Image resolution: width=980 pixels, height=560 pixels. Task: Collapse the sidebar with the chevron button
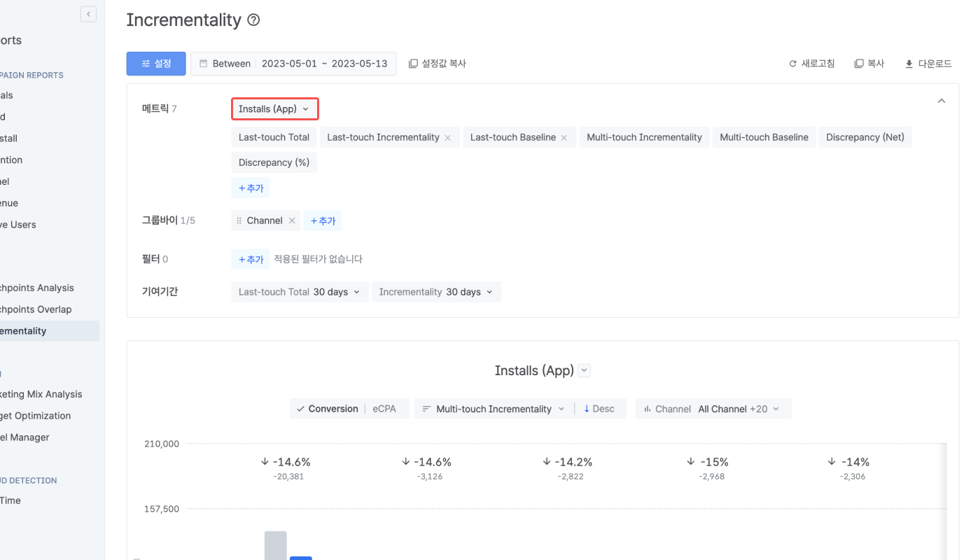point(88,14)
